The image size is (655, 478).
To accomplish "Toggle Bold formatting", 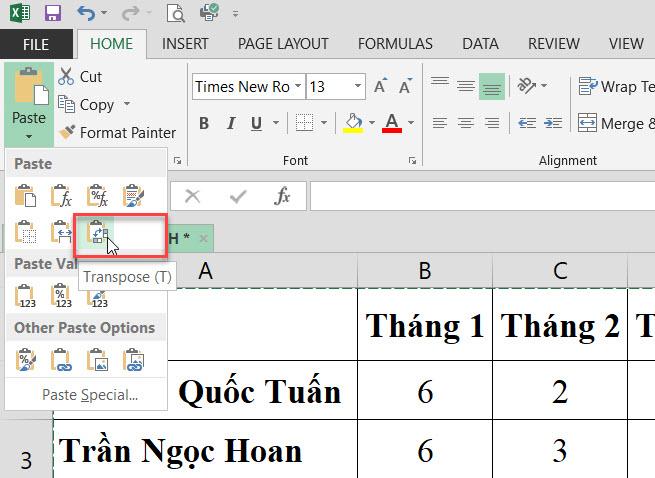I will click(204, 123).
